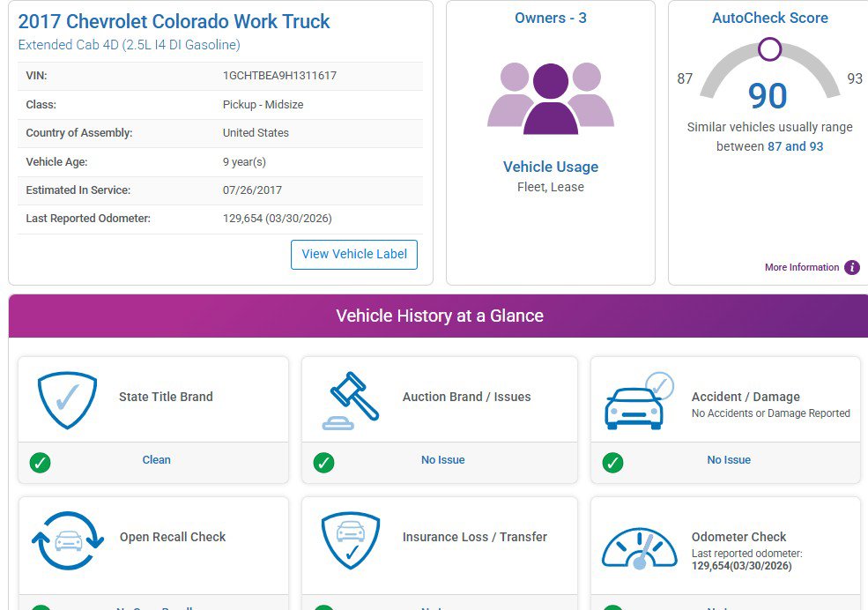Click No Issue under Accident / Damage
Image resolution: width=868 pixels, height=610 pixels.
tap(729, 460)
